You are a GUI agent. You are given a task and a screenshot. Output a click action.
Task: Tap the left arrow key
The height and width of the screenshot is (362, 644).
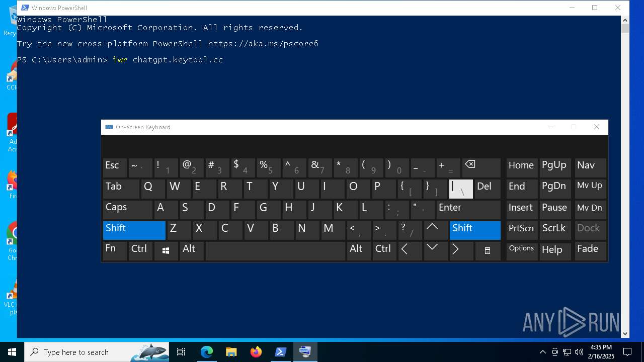[410, 251]
